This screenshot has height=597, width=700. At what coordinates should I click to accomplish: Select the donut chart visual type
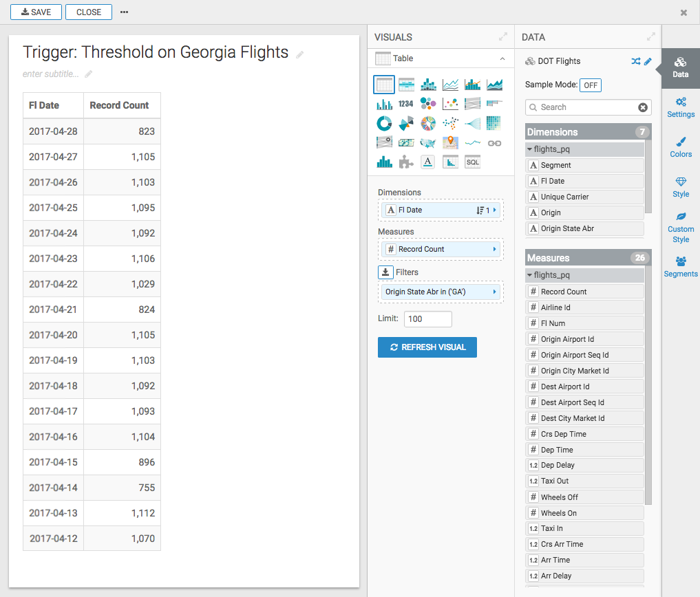(x=384, y=123)
